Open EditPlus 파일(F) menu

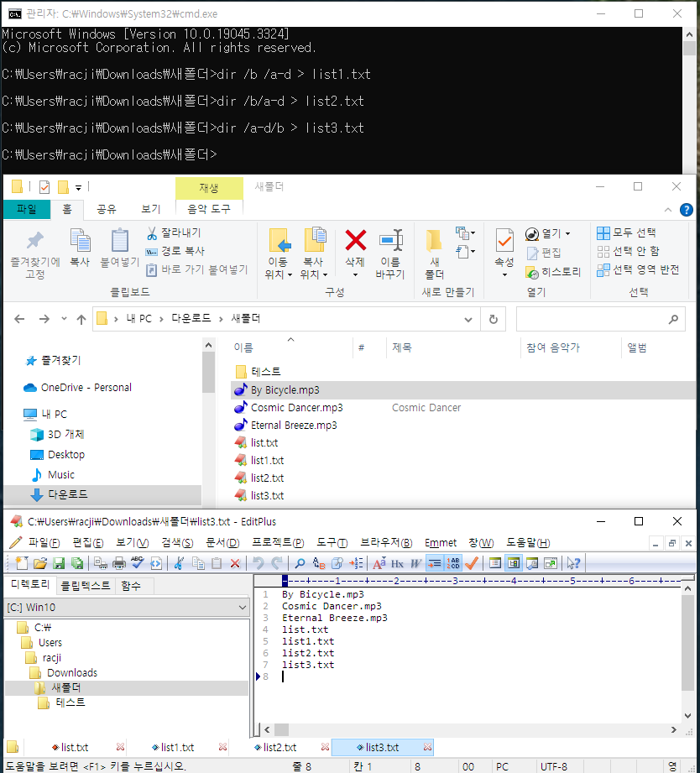coord(44,543)
